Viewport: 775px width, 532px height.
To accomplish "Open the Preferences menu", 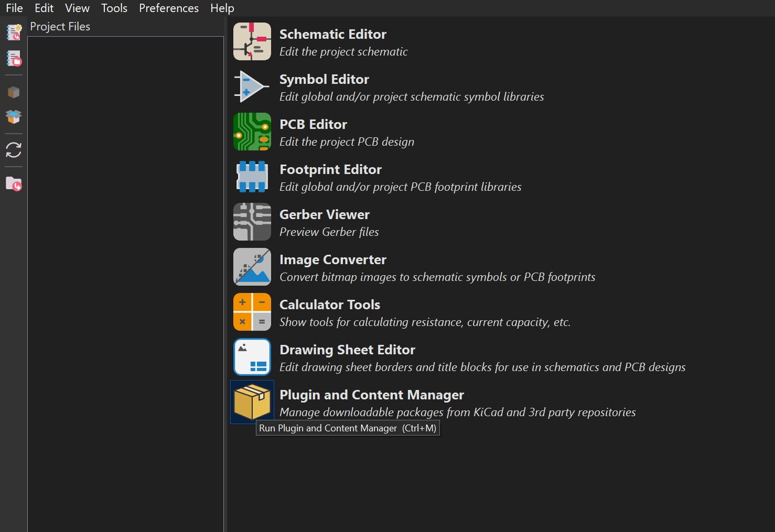I will pos(169,8).
